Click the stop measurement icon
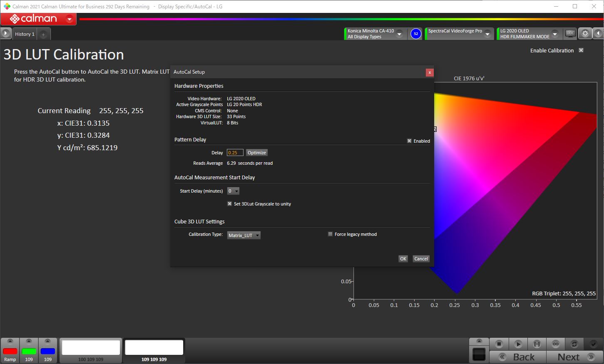Viewport: 604px width, 364px height. tap(499, 344)
